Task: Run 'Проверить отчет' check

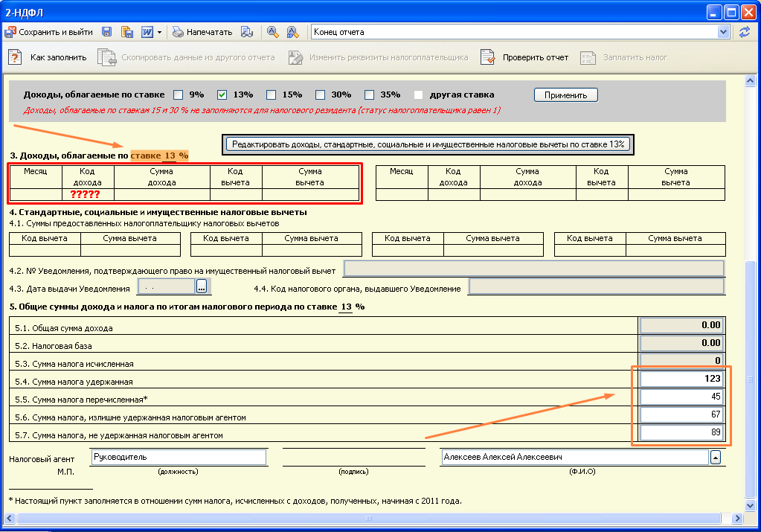Action: coord(524,57)
